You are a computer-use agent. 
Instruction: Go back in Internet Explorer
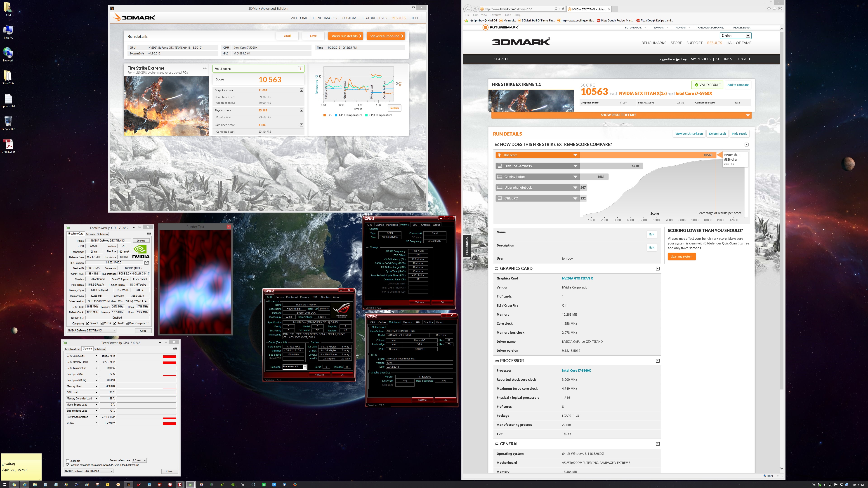coord(467,9)
